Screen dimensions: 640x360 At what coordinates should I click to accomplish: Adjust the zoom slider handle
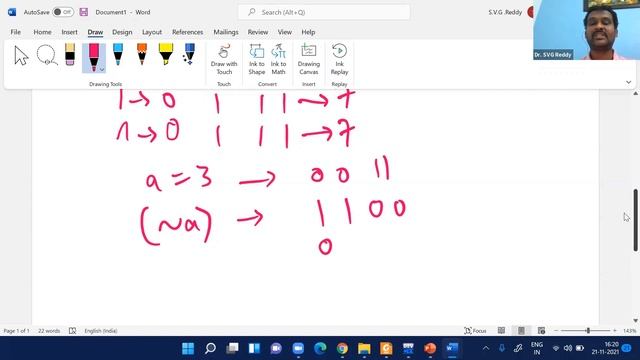pos(588,331)
